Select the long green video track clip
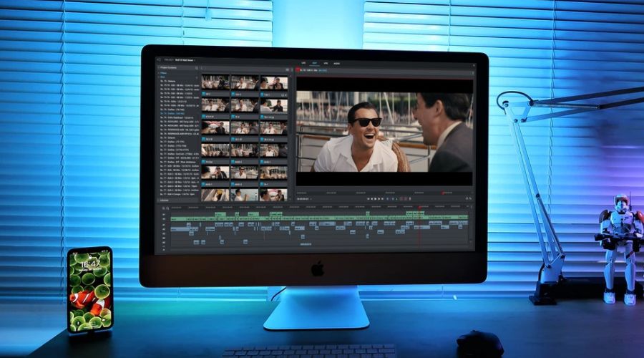Screen dimensions: 644x358 [319, 218]
